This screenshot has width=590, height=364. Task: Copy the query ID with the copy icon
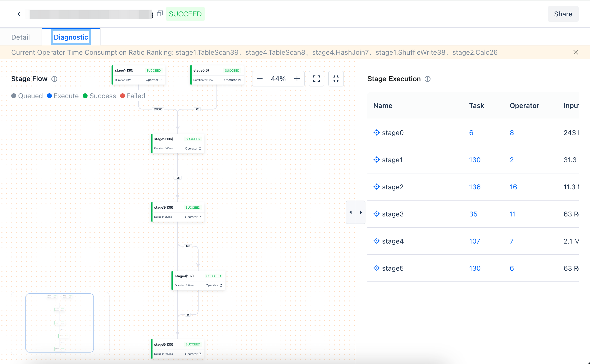coord(160,14)
